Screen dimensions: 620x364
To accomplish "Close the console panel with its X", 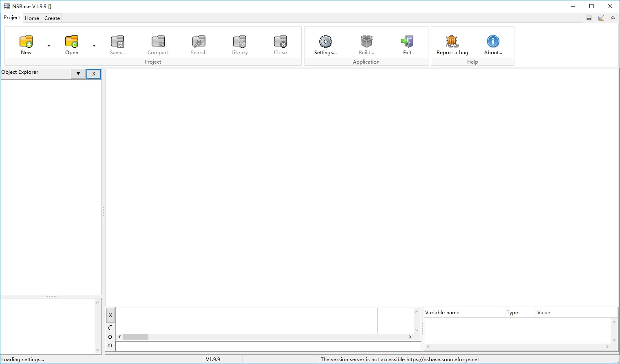I will pyautogui.click(x=110, y=315).
